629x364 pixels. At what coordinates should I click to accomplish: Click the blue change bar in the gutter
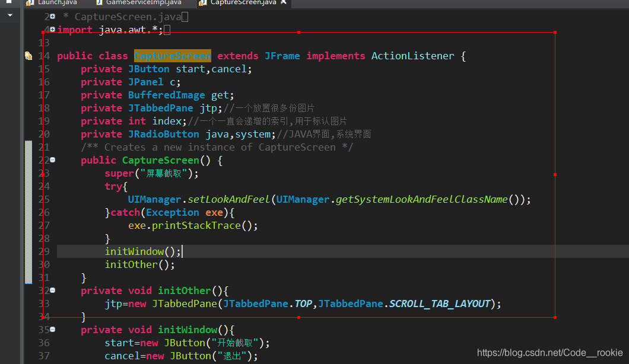(28, 212)
